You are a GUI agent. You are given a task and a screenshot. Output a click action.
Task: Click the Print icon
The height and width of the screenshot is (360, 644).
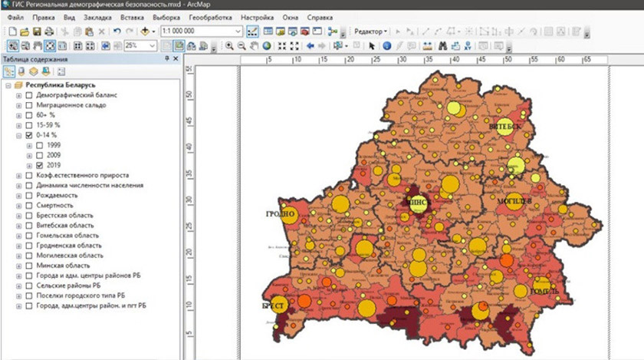pyautogui.click(x=48, y=31)
